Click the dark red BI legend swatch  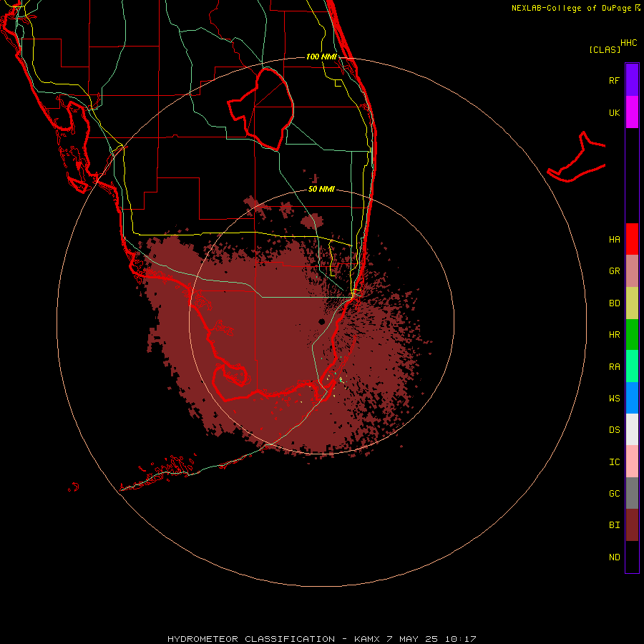click(632, 525)
